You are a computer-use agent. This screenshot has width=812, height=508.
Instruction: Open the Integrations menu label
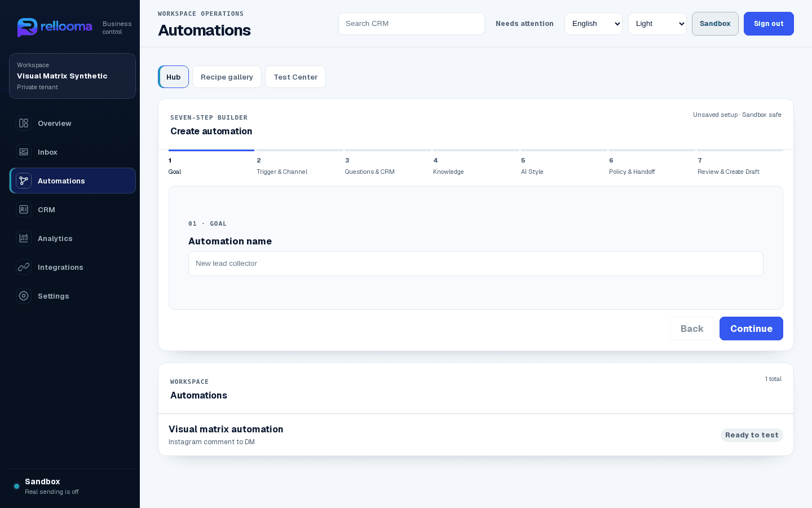pyautogui.click(x=60, y=268)
